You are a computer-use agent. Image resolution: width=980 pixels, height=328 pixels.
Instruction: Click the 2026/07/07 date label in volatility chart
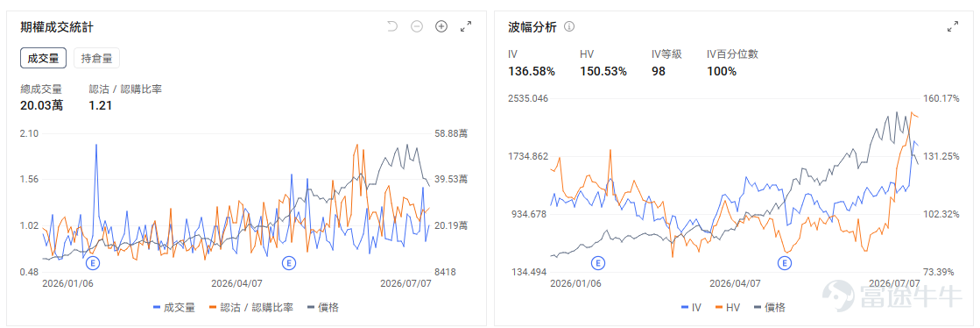[895, 283]
